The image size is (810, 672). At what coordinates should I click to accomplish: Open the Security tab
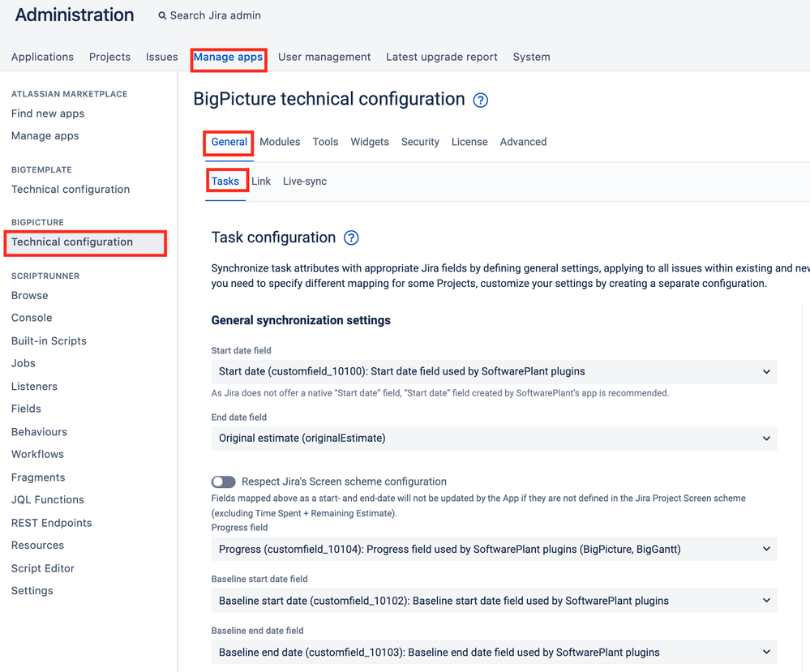click(420, 142)
